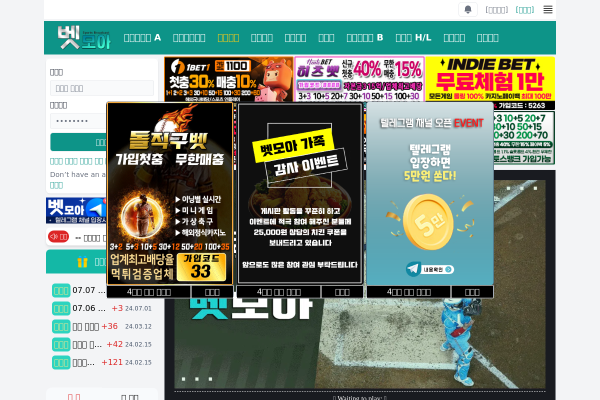Open the hamburger menu at top right
The height and width of the screenshot is (400, 600).
548,10
